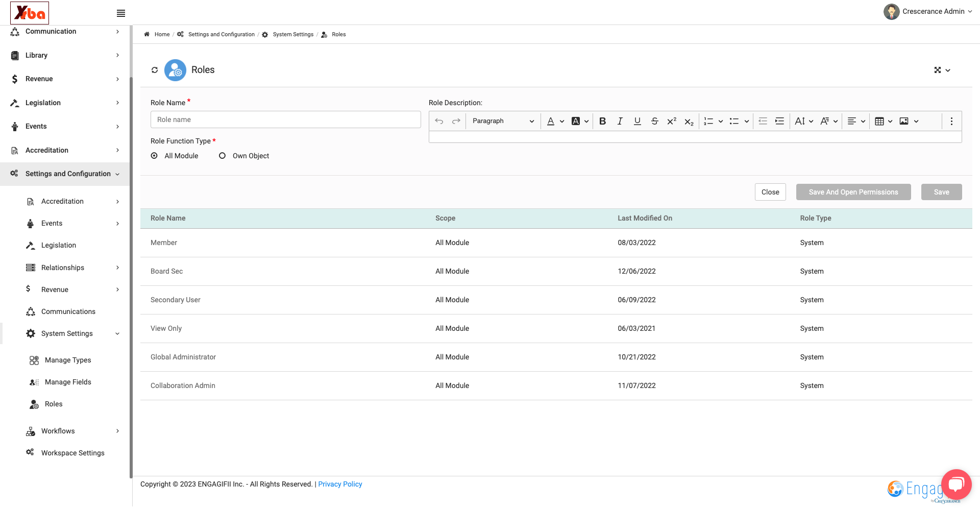
Task: Open Manage Fields in sidebar
Action: click(68, 382)
